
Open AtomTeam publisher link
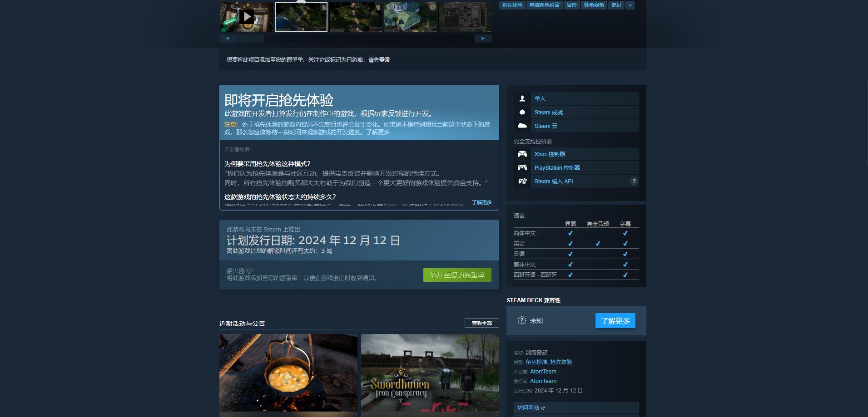[x=543, y=381]
